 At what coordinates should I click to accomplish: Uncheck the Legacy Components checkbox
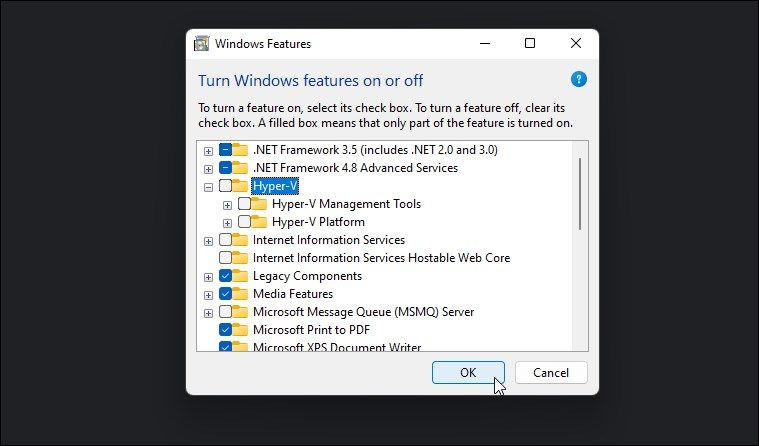tap(225, 276)
